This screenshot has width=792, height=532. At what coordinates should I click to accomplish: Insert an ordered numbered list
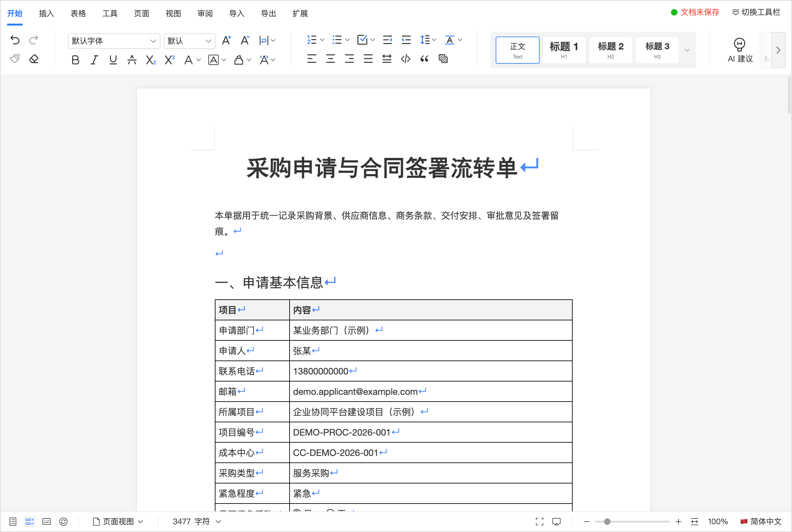pos(312,40)
